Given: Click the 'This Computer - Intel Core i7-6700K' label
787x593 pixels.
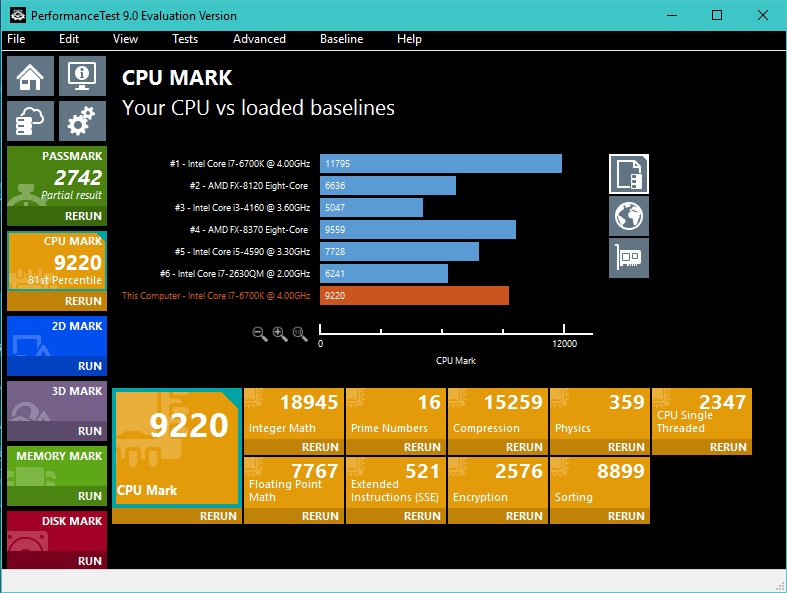Looking at the screenshot, I should pyautogui.click(x=216, y=296).
